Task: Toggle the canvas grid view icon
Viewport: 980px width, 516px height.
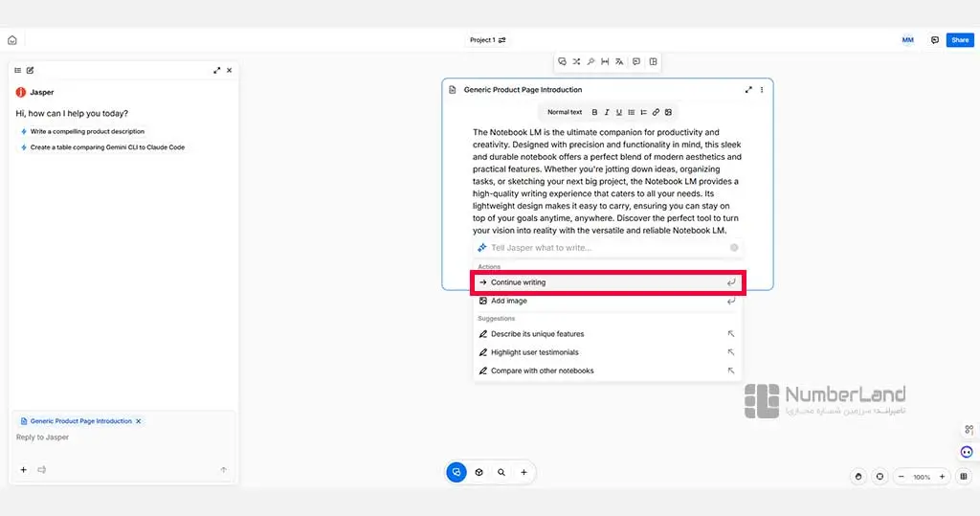Action: (x=964, y=477)
